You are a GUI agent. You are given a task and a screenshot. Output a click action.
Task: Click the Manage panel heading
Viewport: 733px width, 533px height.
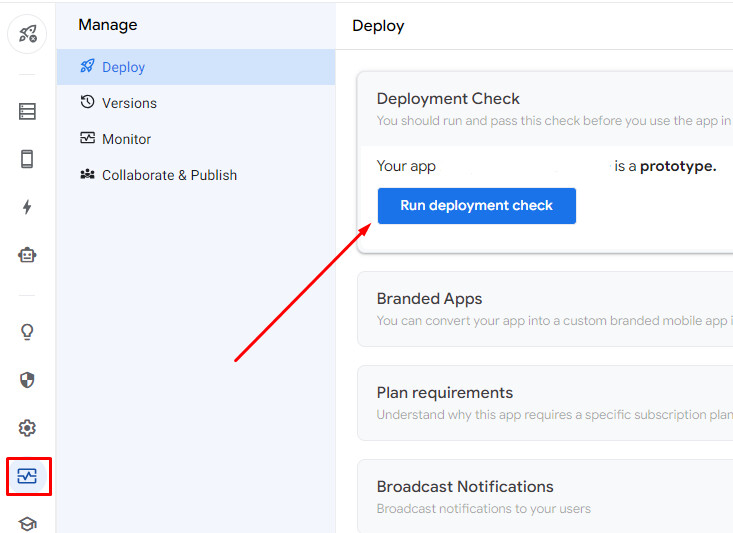[x=108, y=25]
